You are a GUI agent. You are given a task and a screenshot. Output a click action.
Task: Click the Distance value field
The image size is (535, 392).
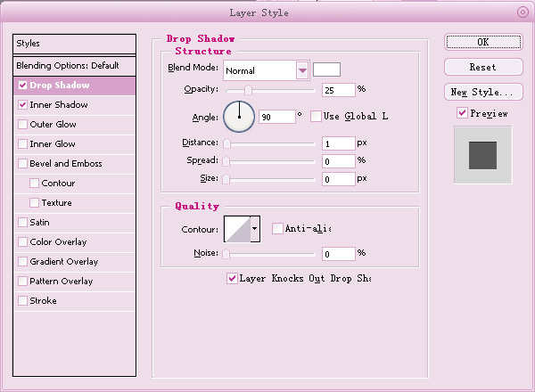(339, 143)
